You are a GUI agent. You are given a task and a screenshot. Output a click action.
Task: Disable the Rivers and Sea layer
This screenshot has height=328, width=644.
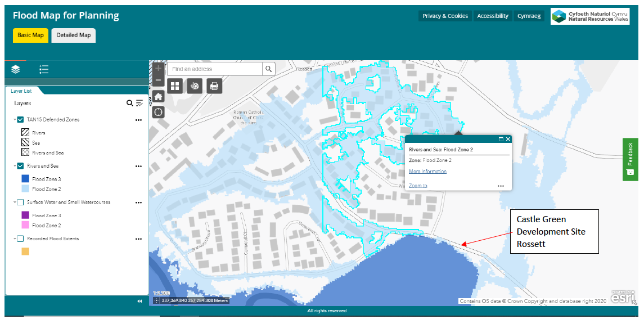[20, 166]
